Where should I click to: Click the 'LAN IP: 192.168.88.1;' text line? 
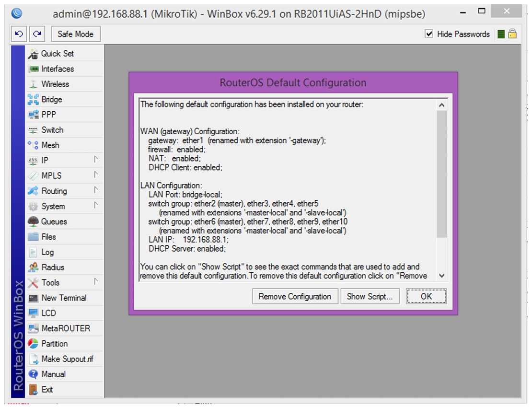(188, 240)
